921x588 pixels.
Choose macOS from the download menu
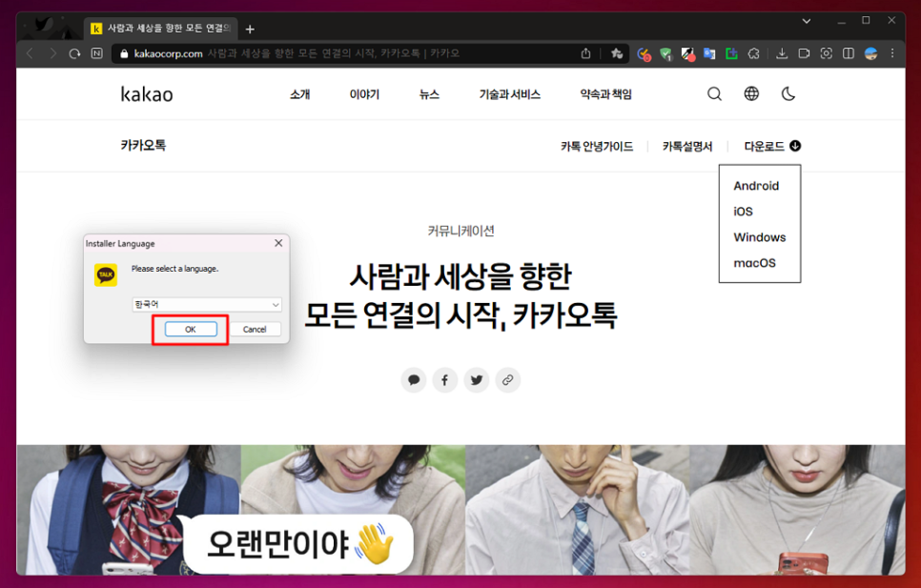coord(755,263)
